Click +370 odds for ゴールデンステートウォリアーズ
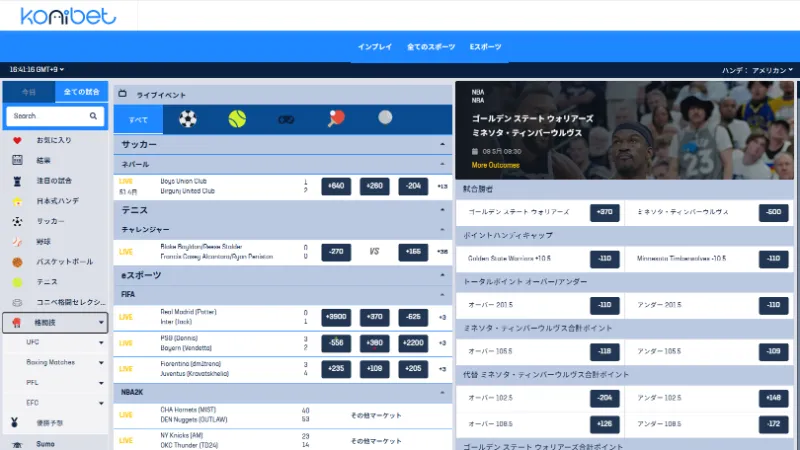The image size is (800, 450). pyautogui.click(x=605, y=212)
